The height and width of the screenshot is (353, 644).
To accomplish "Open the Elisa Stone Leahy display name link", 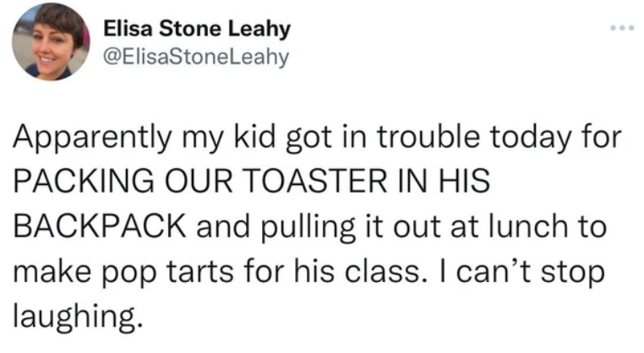I will [x=197, y=30].
